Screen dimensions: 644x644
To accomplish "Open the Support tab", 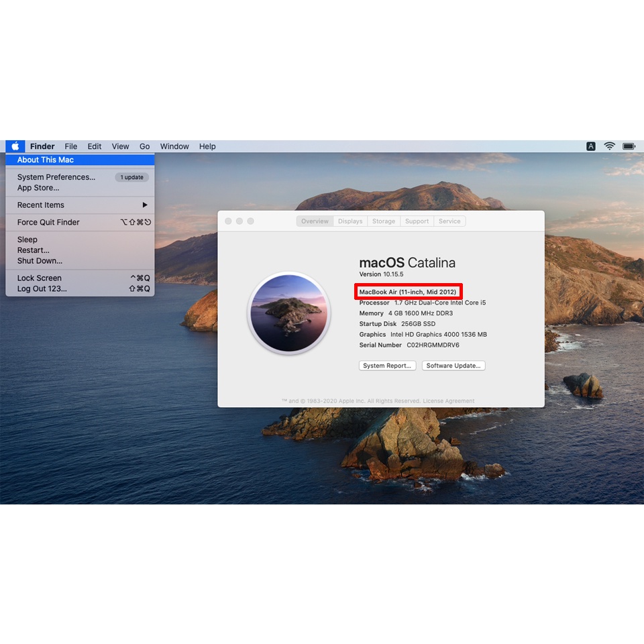I will pos(417,221).
